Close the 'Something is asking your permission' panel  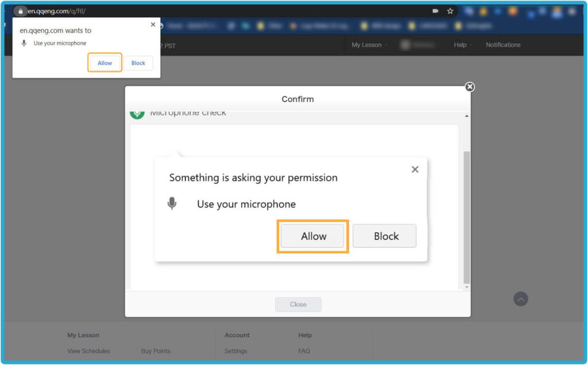pyautogui.click(x=415, y=169)
